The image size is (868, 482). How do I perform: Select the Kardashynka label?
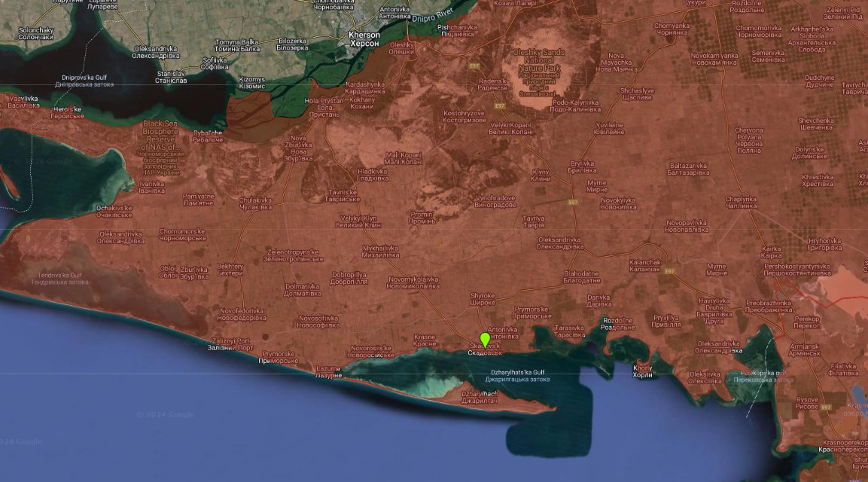coord(365,88)
